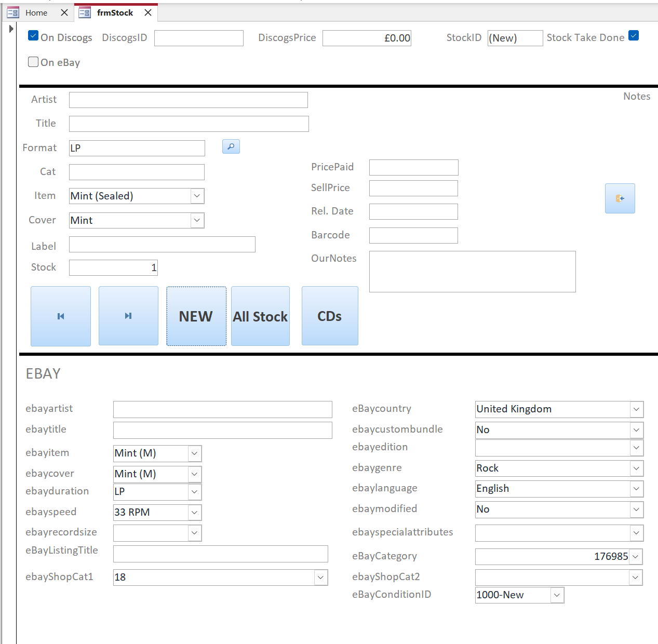The image size is (658, 644).
Task: Select the frmStock tab
Action: click(115, 12)
